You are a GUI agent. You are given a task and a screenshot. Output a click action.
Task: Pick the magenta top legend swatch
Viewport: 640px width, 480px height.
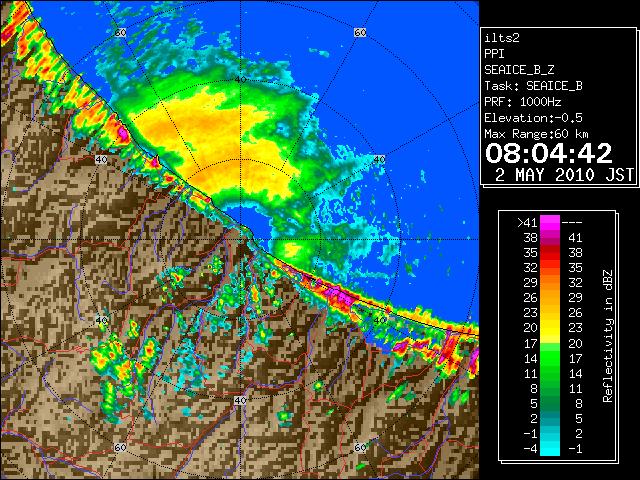550,223
